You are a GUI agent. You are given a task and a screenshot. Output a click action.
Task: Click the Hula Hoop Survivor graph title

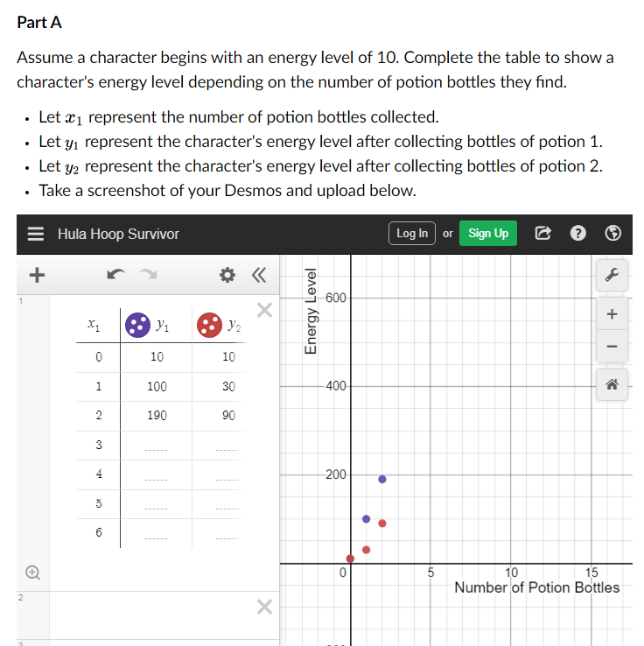pyautogui.click(x=118, y=234)
